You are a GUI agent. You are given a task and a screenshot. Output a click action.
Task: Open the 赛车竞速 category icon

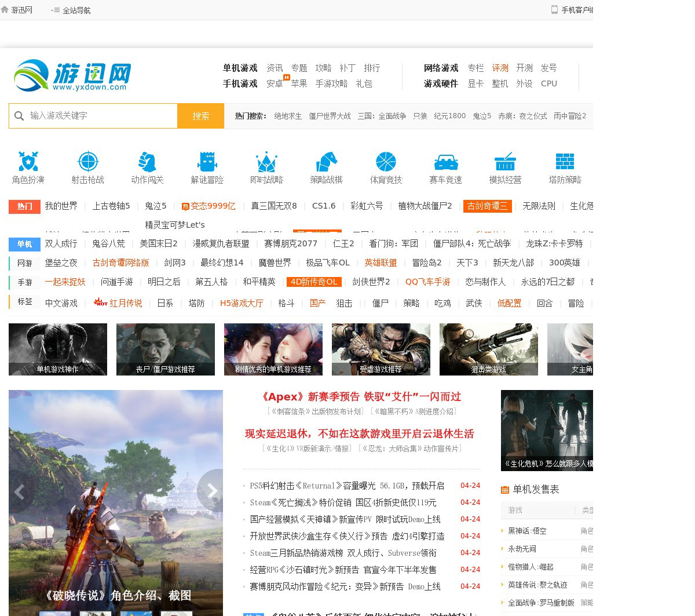pos(445,162)
